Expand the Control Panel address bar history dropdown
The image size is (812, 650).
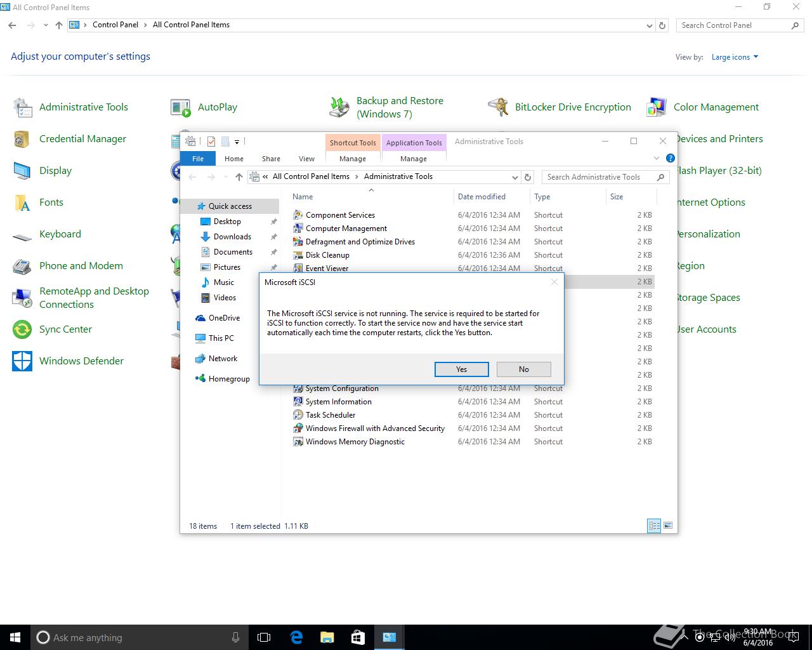click(649, 25)
